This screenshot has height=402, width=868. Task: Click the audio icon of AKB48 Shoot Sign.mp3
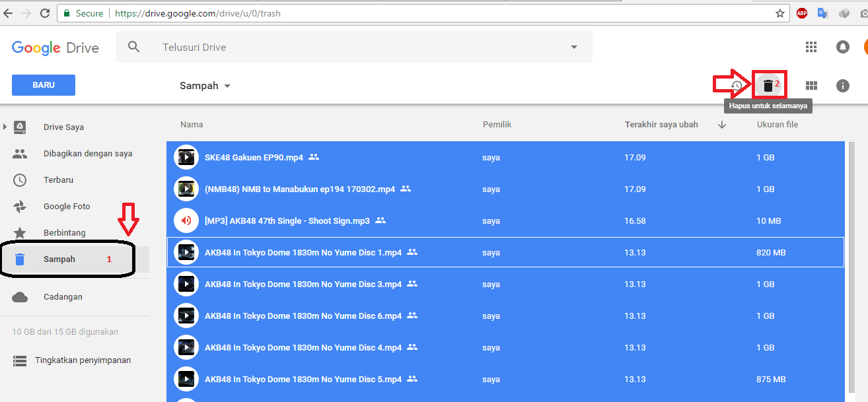click(186, 220)
